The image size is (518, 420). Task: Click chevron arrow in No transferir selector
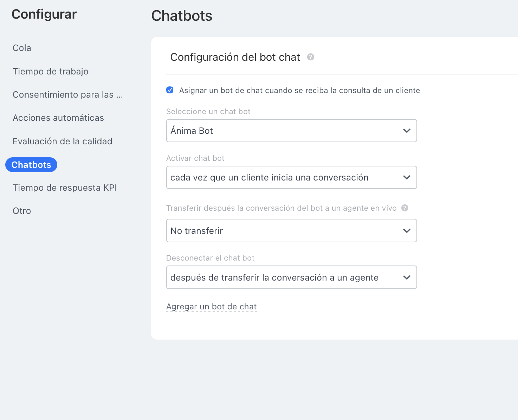407,231
